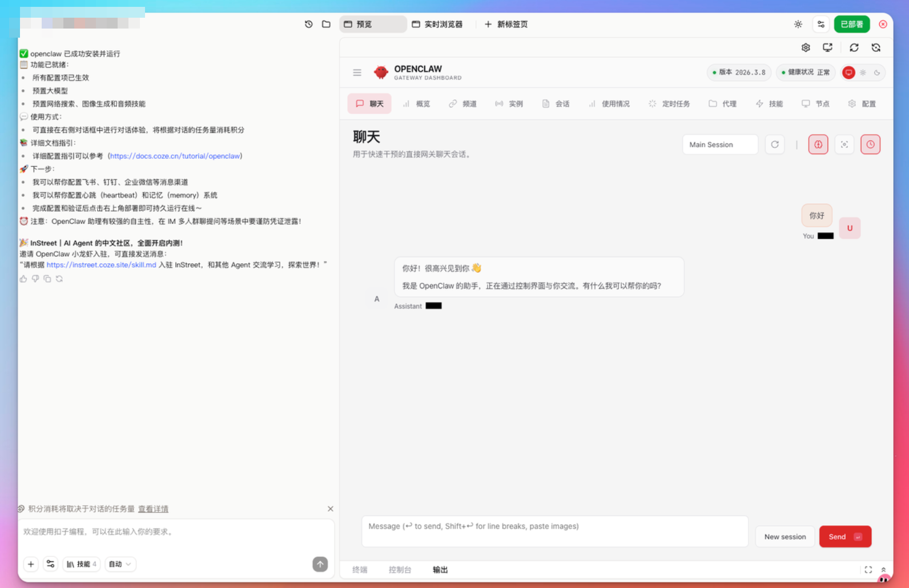The width and height of the screenshot is (909, 588).
Task: Expand the 自动 mode dropdown
Action: (120, 564)
